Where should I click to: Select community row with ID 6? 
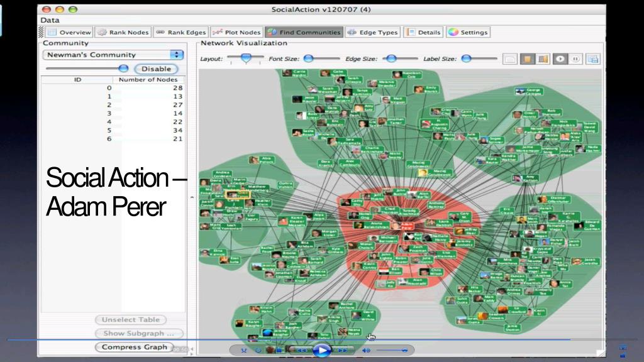pyautogui.click(x=113, y=139)
